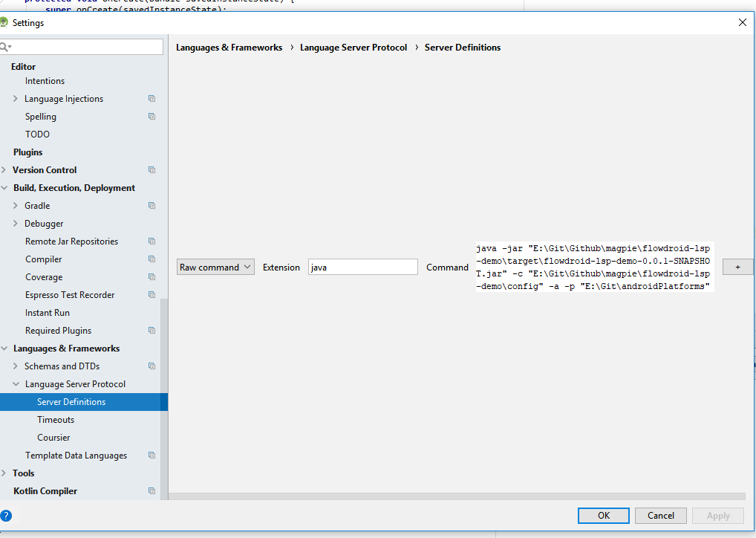This screenshot has width=756, height=538.
Task: Click project-level icon beside Kotlin Compiler
Action: pyautogui.click(x=152, y=491)
